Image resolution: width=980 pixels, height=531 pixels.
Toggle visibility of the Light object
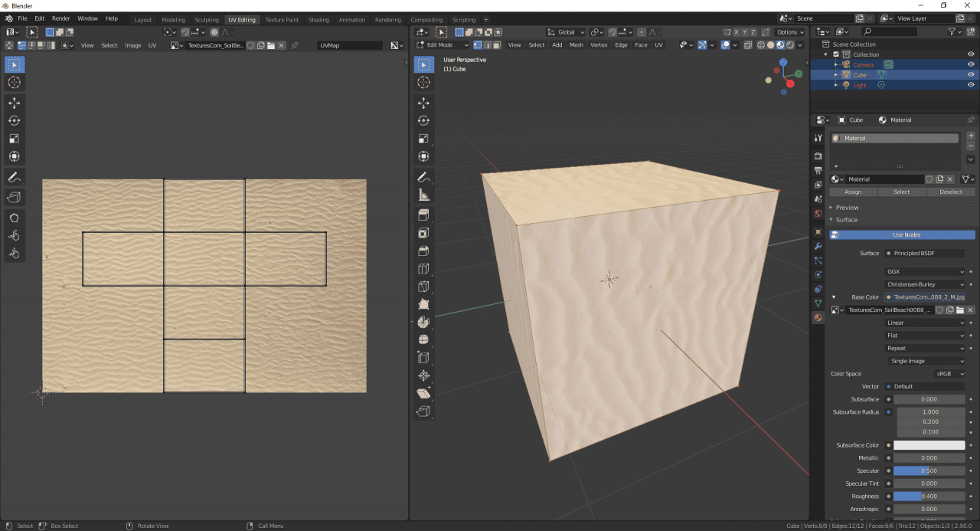971,85
